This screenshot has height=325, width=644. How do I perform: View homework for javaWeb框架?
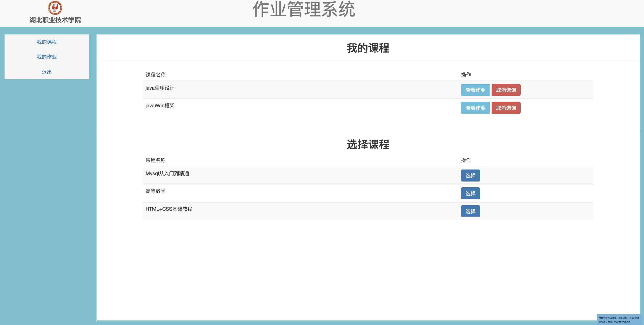475,108
